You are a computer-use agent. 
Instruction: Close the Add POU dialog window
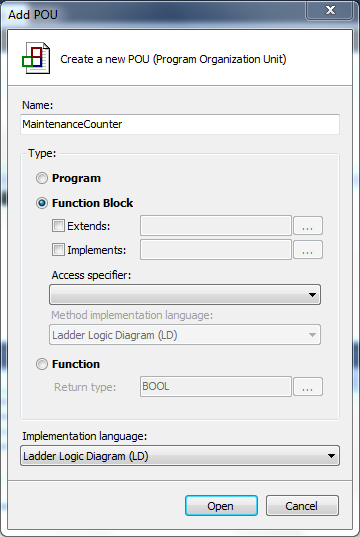coord(330,10)
